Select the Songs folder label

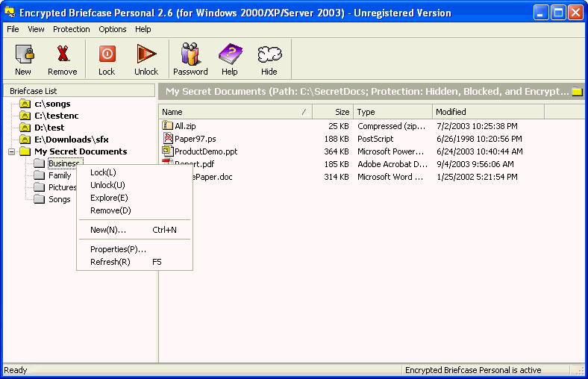(x=60, y=199)
